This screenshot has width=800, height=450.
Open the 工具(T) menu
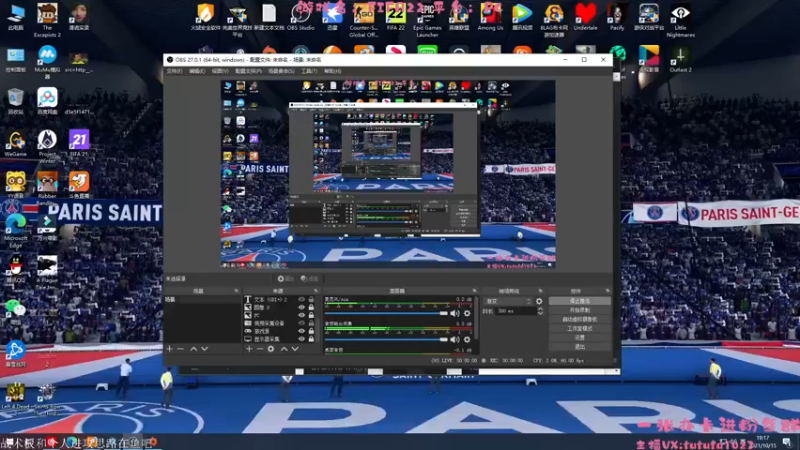pyautogui.click(x=309, y=71)
